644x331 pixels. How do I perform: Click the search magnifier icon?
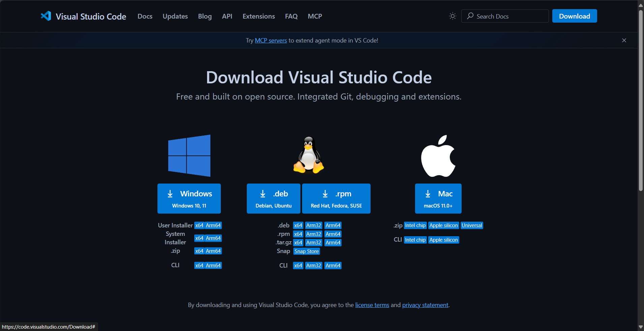point(470,16)
